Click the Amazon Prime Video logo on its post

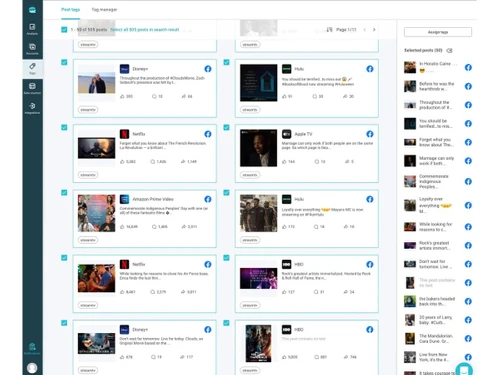point(124,199)
